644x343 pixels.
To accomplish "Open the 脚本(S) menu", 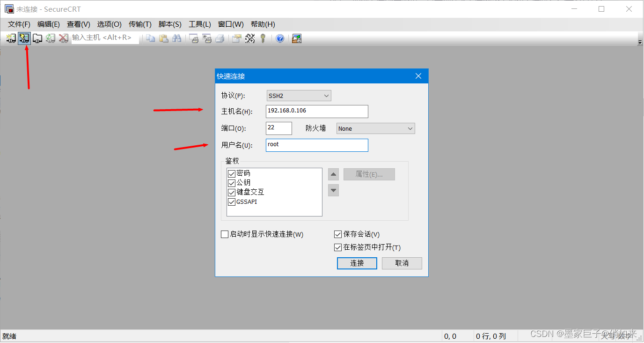I will pos(170,24).
